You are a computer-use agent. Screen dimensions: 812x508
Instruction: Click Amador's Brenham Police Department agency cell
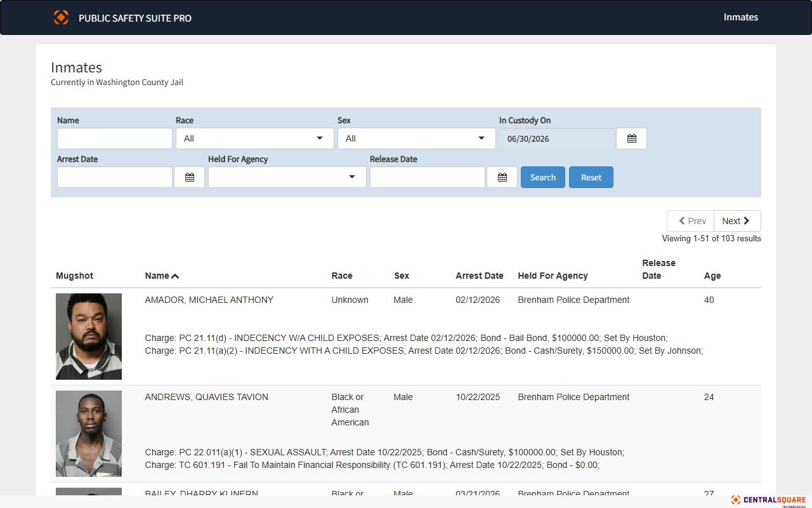point(573,300)
